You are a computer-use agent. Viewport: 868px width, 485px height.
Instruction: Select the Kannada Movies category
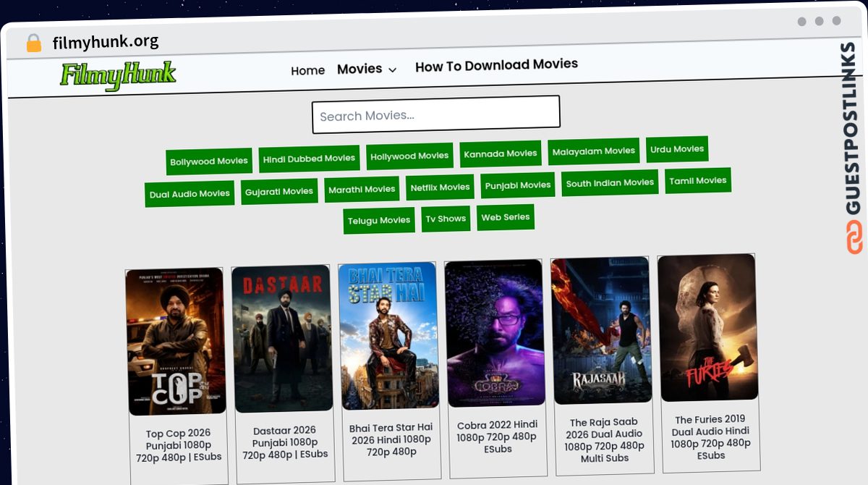point(501,153)
